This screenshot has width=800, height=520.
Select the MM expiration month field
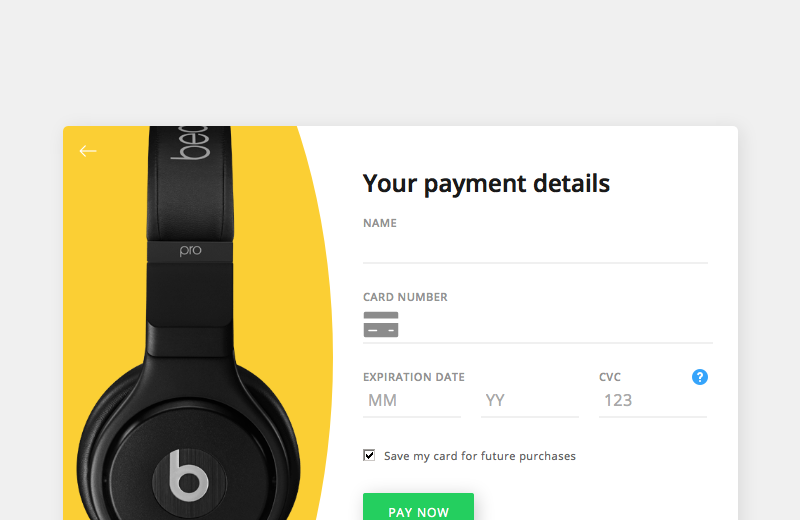coord(411,400)
